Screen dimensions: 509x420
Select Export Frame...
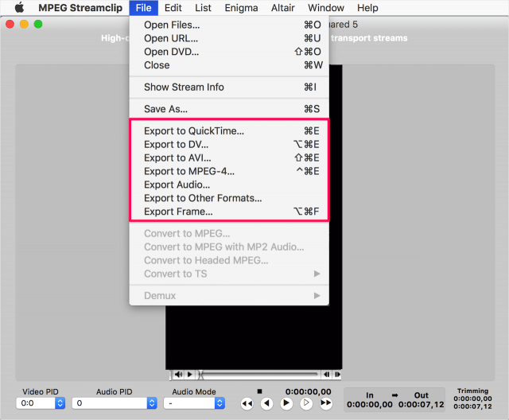tap(229, 212)
